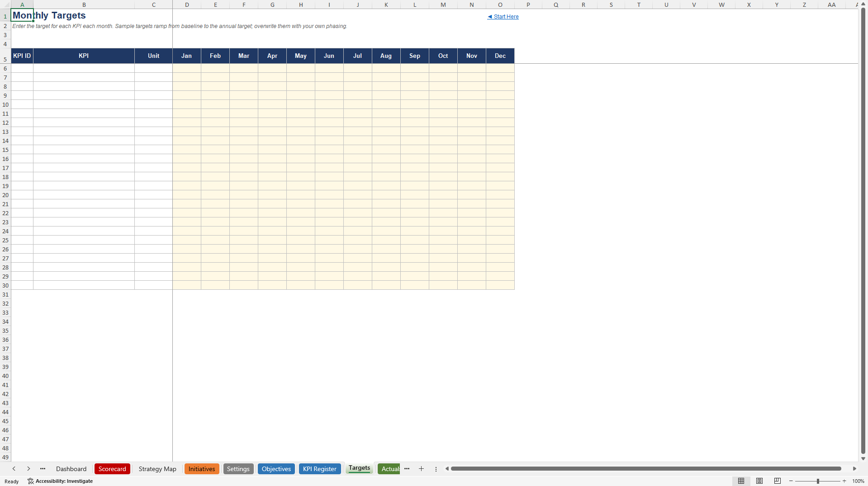Click the Ready status indicator

(12, 481)
